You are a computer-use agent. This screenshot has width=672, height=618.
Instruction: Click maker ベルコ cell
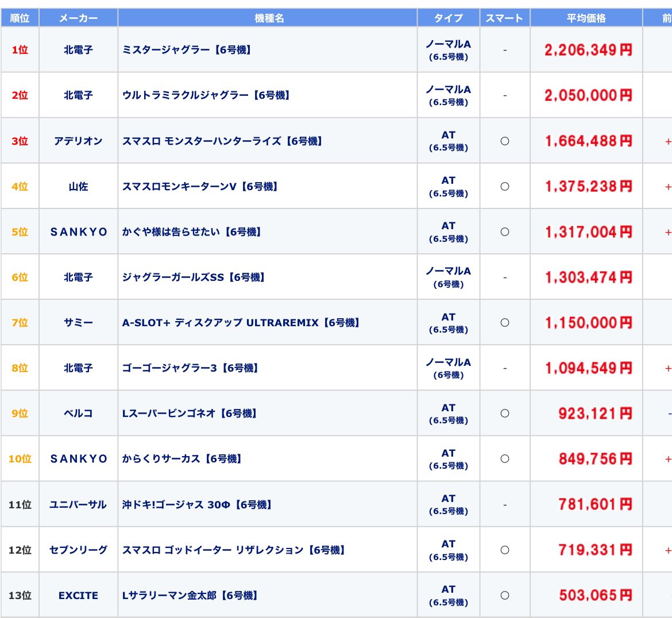click(79, 414)
